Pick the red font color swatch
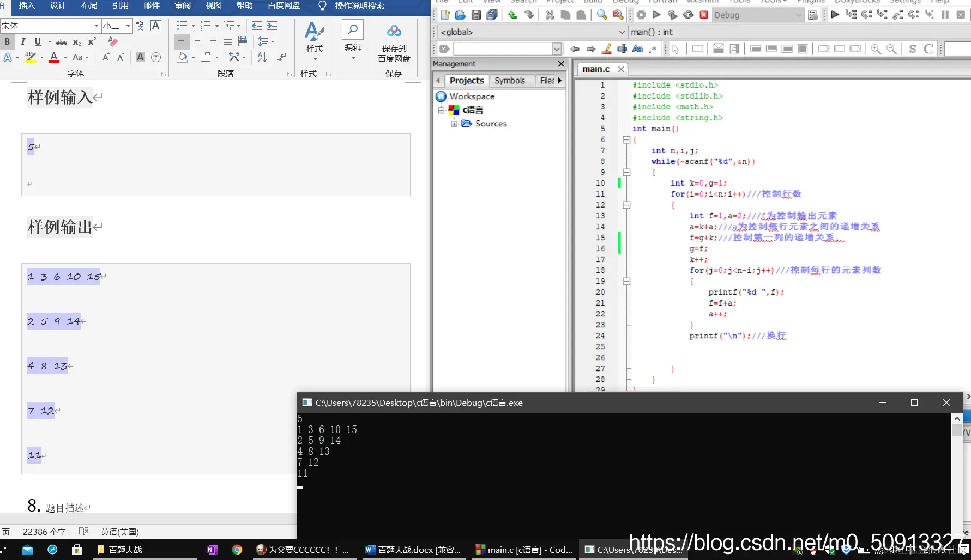The image size is (971, 560). [54, 57]
